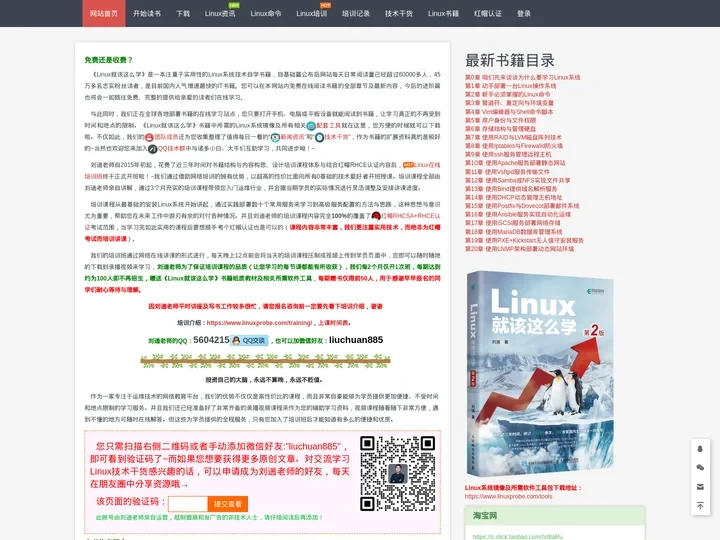Click the Red Hat icon before 红帽RHCSA+RHCE
The width and height of the screenshot is (720, 540).
376,215
